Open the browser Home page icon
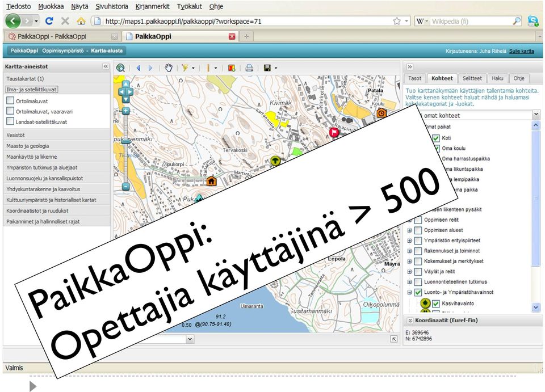This screenshot has width=545, height=392. pyautogui.click(x=81, y=21)
